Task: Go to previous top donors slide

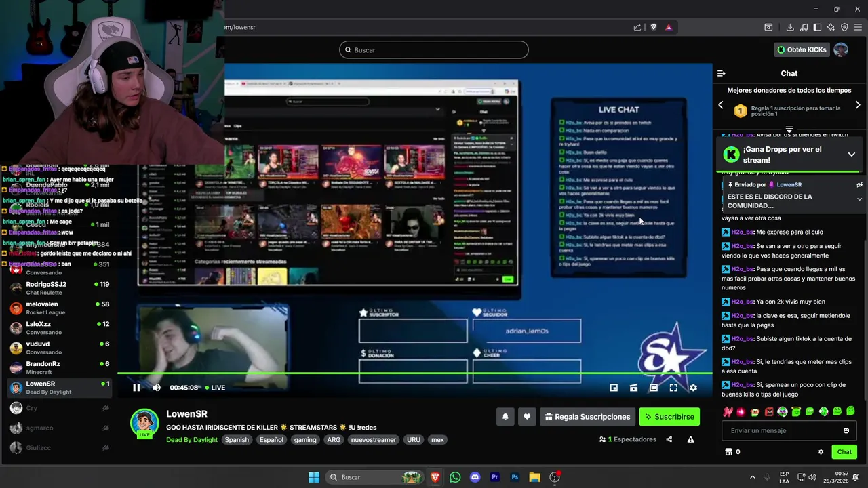Action: (721, 105)
